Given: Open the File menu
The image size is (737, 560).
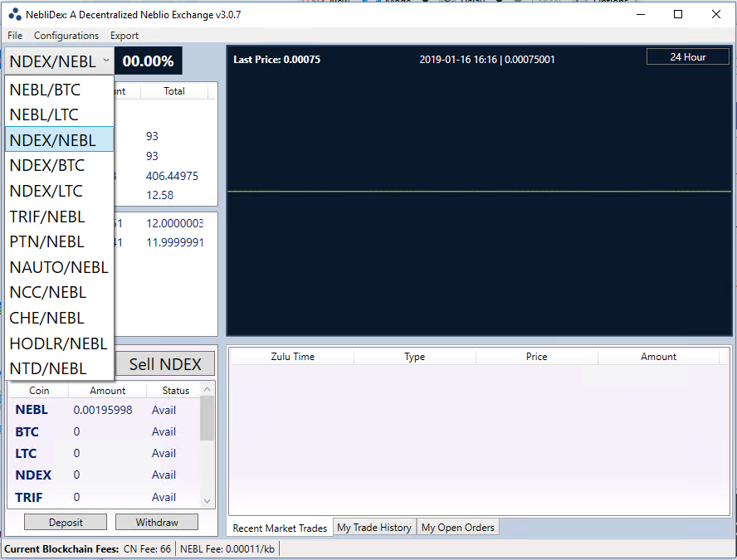Looking at the screenshot, I should (x=15, y=36).
